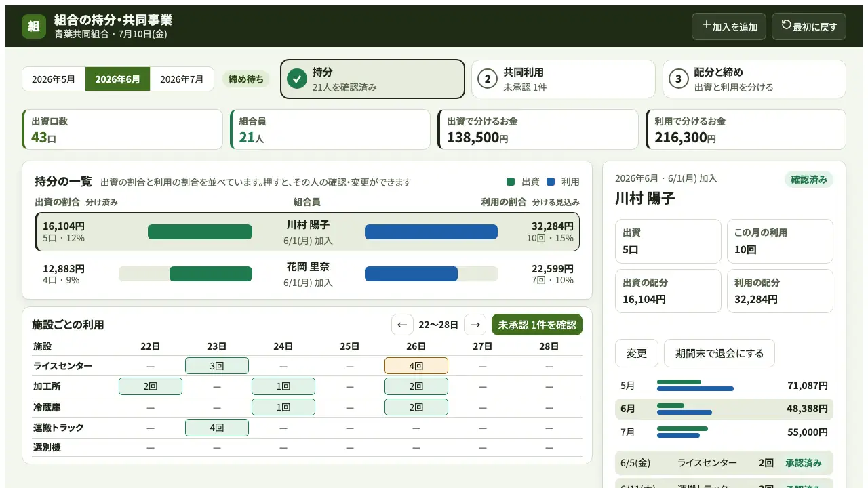This screenshot has width=868, height=488.
Task: Click the step 3 circle for 配分と締め
Action: (x=678, y=79)
